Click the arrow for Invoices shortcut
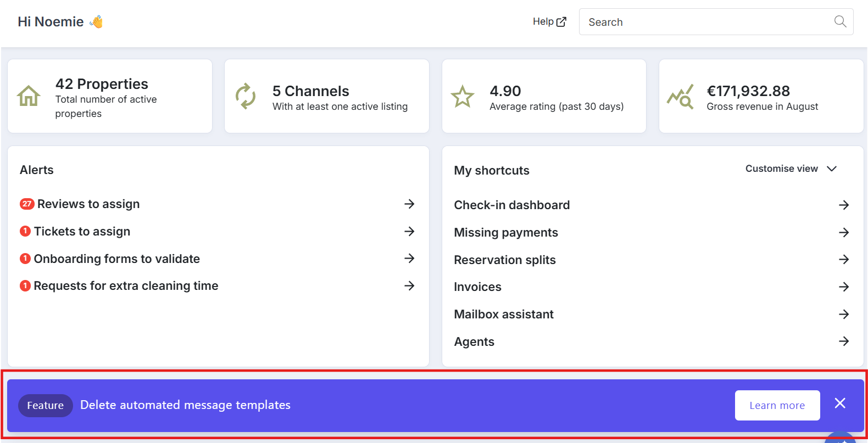Screen dimensions: 868x443 pos(844,287)
